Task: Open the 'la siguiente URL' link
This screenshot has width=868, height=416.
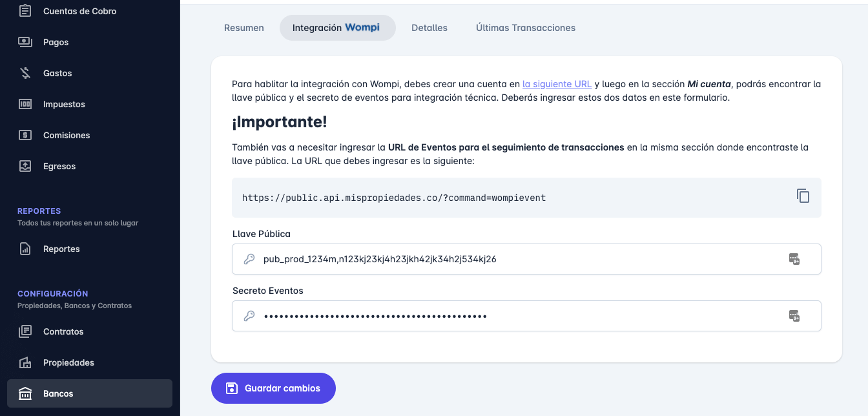Action: pos(557,83)
